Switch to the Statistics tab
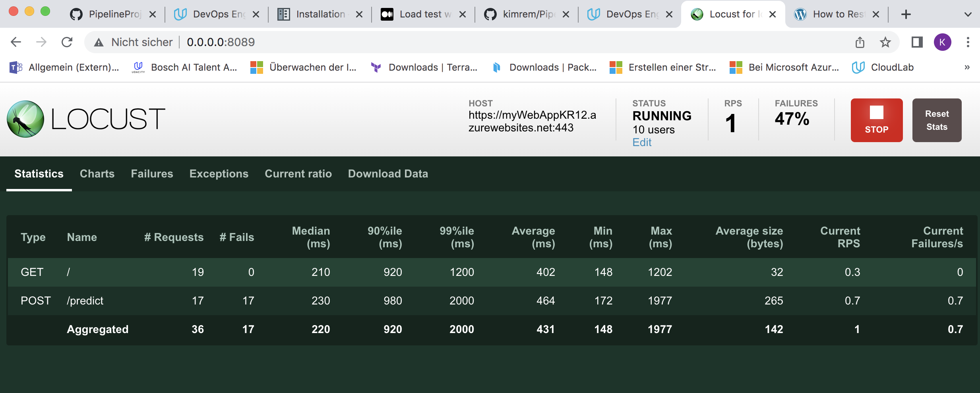The image size is (980, 393). pos(39,174)
